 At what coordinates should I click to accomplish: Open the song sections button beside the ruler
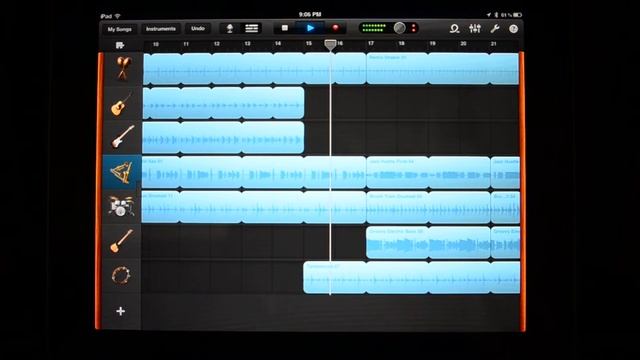click(x=120, y=45)
